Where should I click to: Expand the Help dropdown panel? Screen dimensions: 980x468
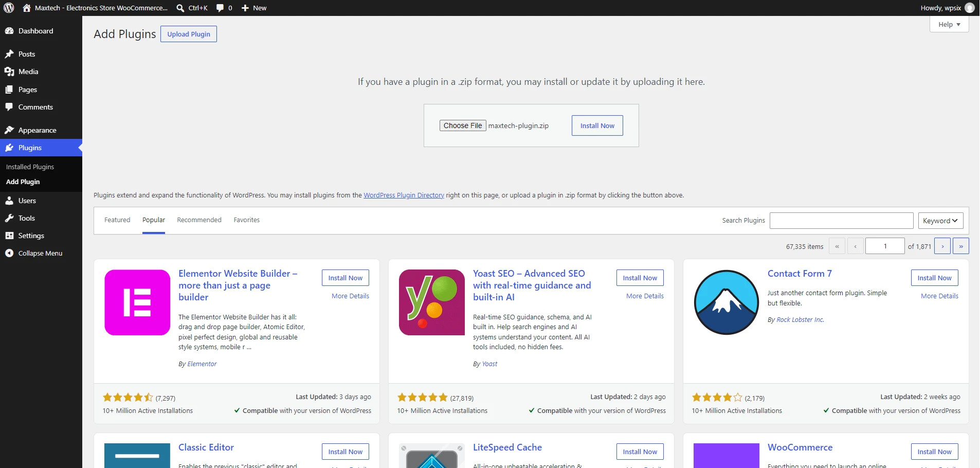click(949, 24)
